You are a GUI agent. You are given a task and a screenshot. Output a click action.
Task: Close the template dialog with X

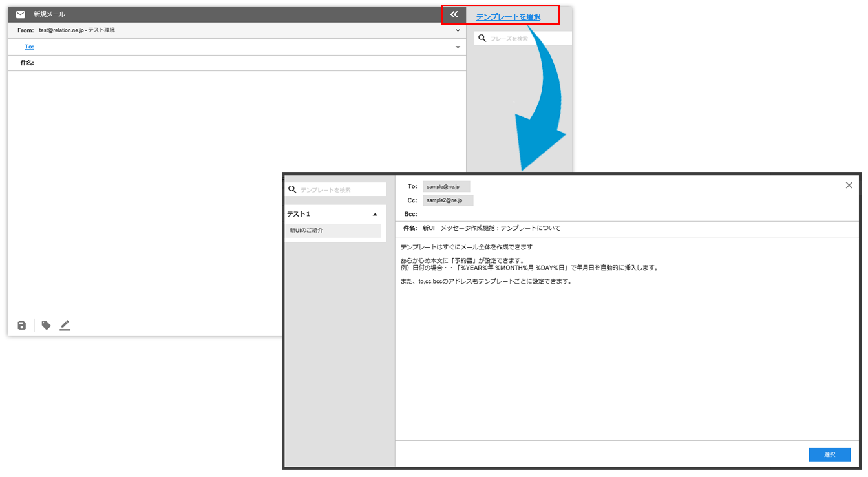click(849, 185)
